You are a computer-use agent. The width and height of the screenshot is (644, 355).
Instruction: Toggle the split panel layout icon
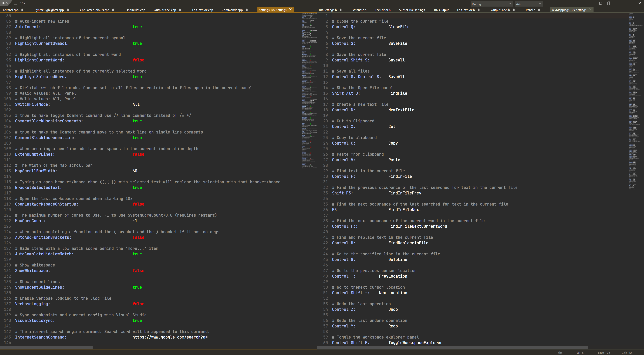pos(609,3)
